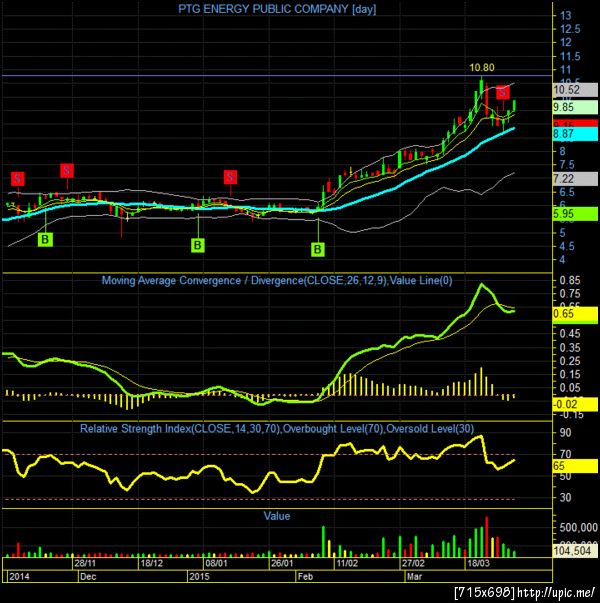This screenshot has width=600, height=603.
Task: Click the 0.85 MACD axis label
Action: (570, 280)
